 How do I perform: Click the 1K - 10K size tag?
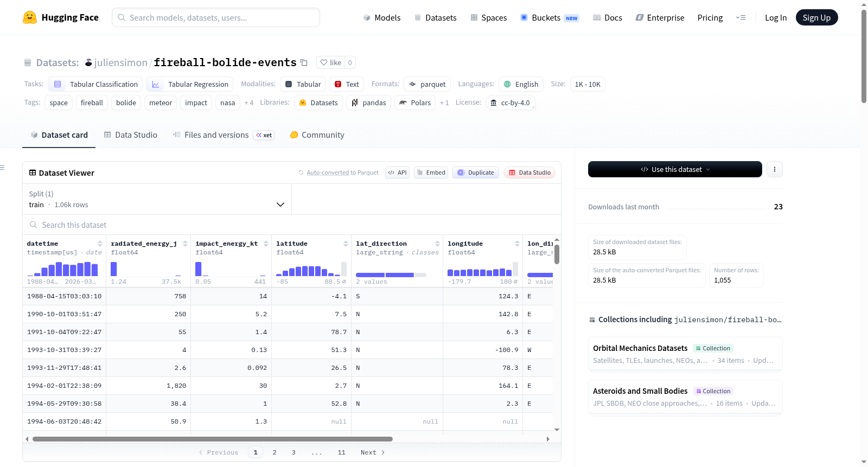tap(588, 84)
